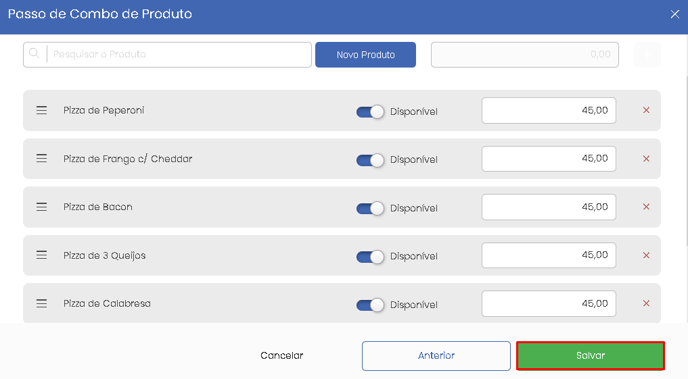
Task: Delete Pizza de 3 Queijos item
Action: pos(646,255)
